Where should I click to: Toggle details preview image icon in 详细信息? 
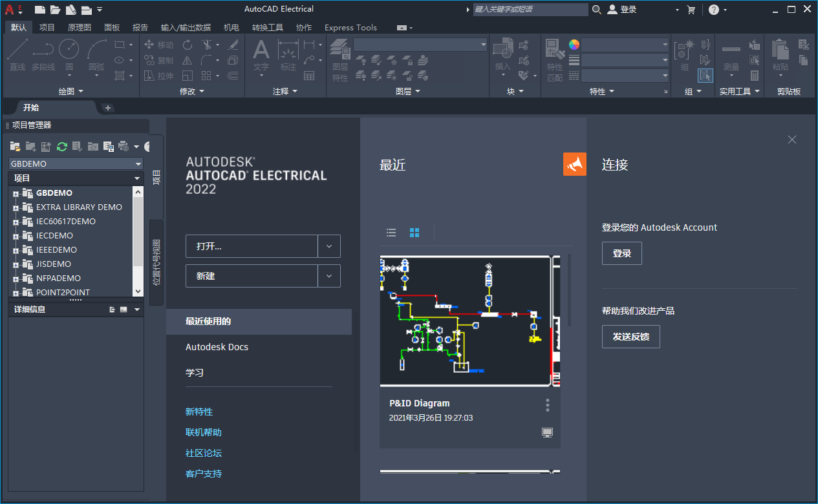pos(124,310)
